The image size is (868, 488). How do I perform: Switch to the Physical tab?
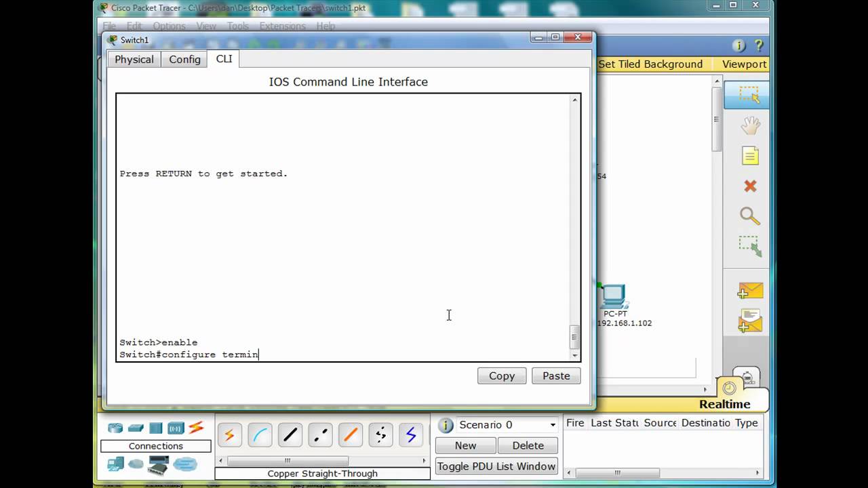pos(134,60)
